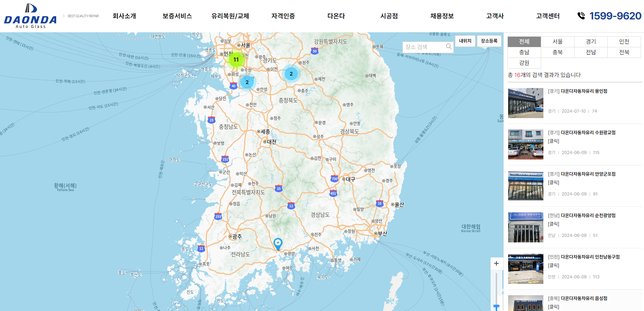
Task: Open the 채용정보 menu
Action: (x=442, y=16)
